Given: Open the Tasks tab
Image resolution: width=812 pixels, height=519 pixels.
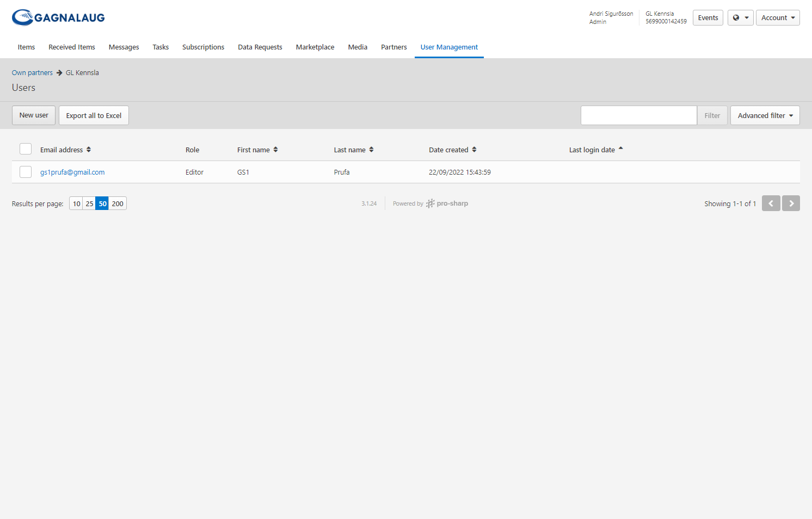Looking at the screenshot, I should pyautogui.click(x=161, y=47).
